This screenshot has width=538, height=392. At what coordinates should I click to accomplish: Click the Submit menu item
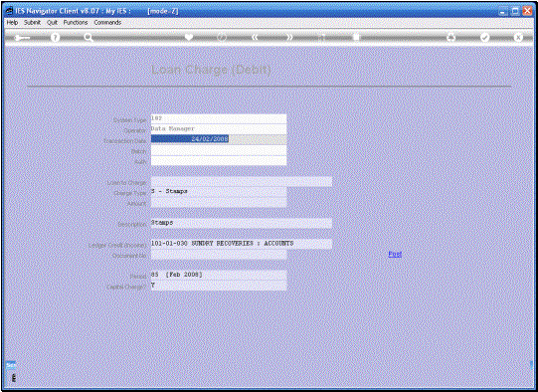point(32,22)
